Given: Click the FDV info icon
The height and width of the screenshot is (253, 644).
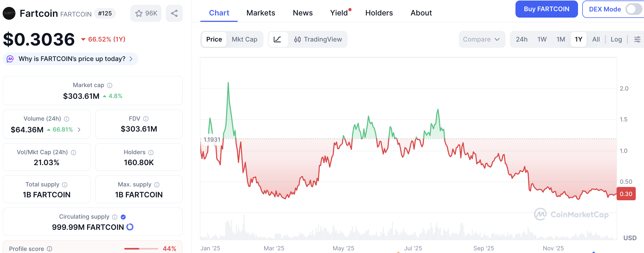Looking at the screenshot, I should coord(146,119).
